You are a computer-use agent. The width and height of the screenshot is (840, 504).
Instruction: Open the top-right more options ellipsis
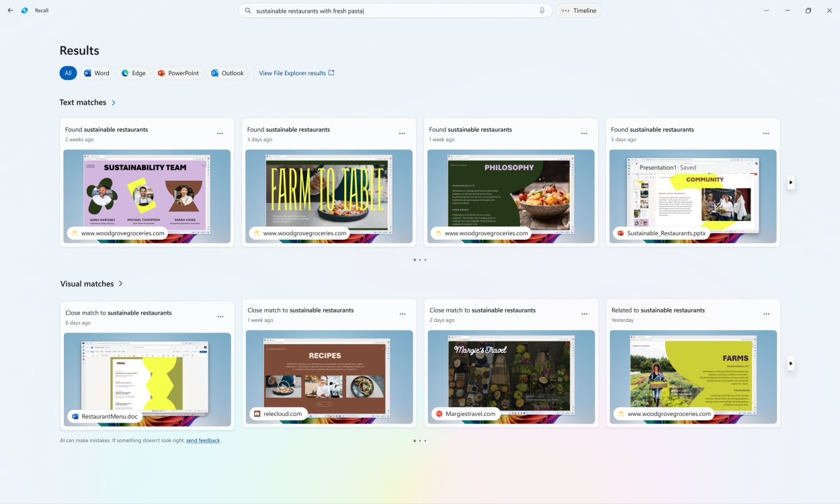point(767,11)
